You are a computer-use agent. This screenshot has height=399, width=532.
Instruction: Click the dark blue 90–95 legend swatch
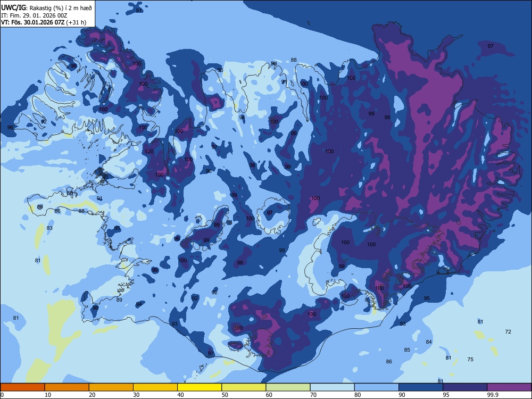pyautogui.click(x=421, y=387)
